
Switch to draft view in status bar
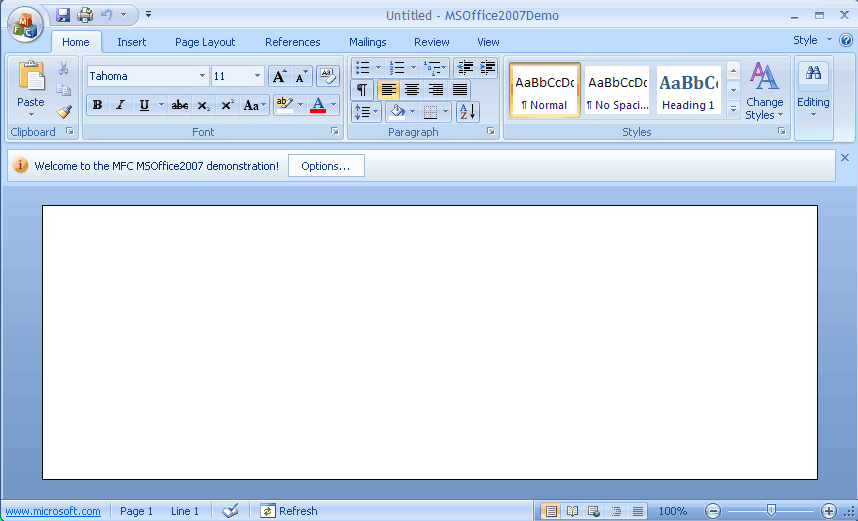click(637, 511)
